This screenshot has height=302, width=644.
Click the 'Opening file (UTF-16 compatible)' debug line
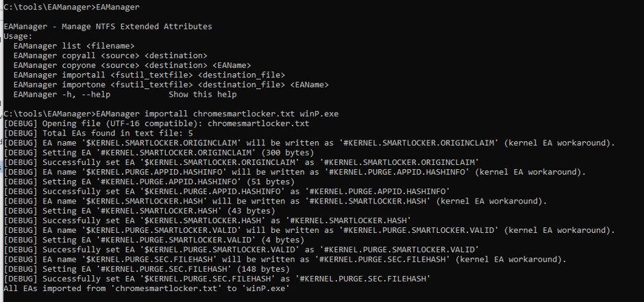click(156, 123)
